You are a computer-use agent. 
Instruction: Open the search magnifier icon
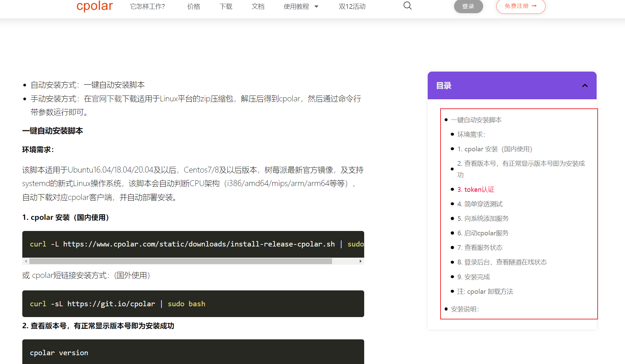(x=407, y=6)
